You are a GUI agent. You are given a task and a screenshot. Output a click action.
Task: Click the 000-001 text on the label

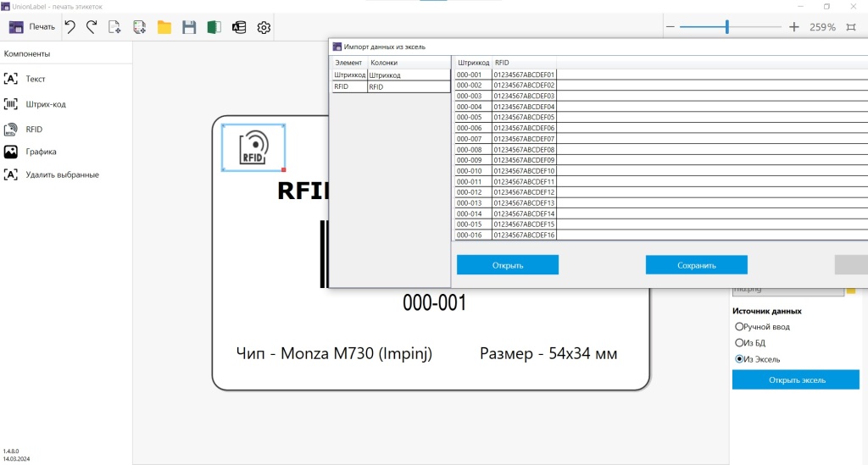click(x=435, y=302)
